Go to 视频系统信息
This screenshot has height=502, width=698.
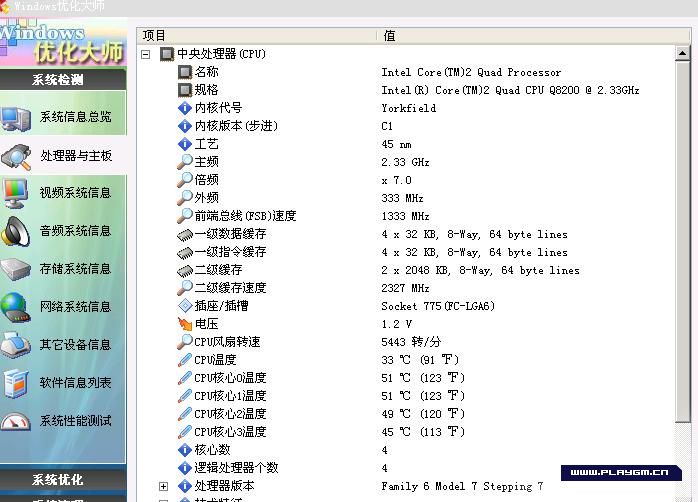(x=75, y=193)
